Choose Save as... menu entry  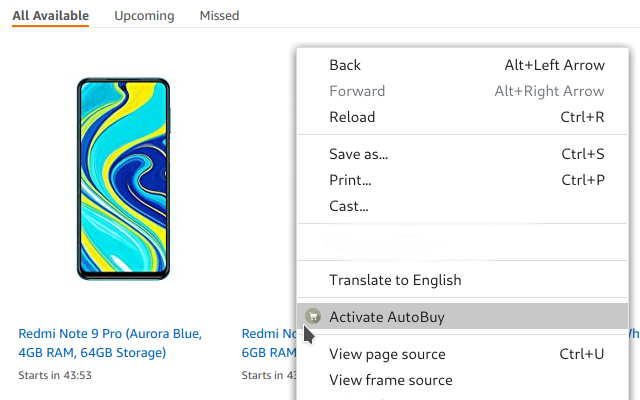pos(358,154)
